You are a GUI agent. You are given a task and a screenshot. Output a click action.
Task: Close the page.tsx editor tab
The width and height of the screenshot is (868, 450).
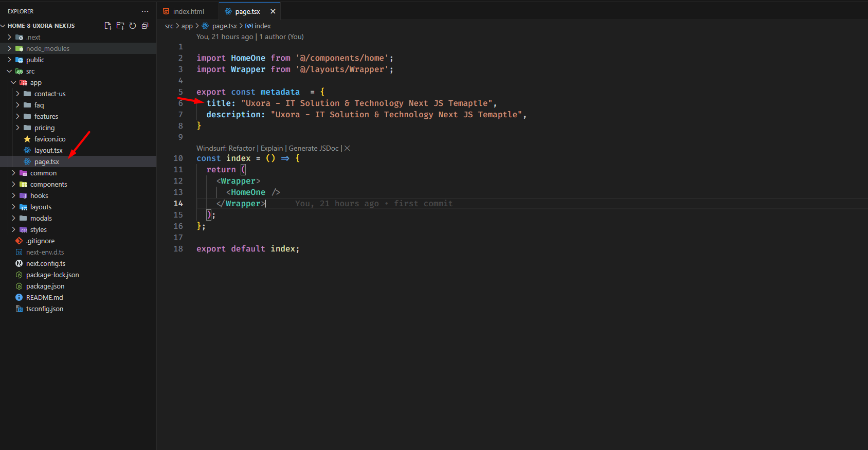[x=273, y=11]
